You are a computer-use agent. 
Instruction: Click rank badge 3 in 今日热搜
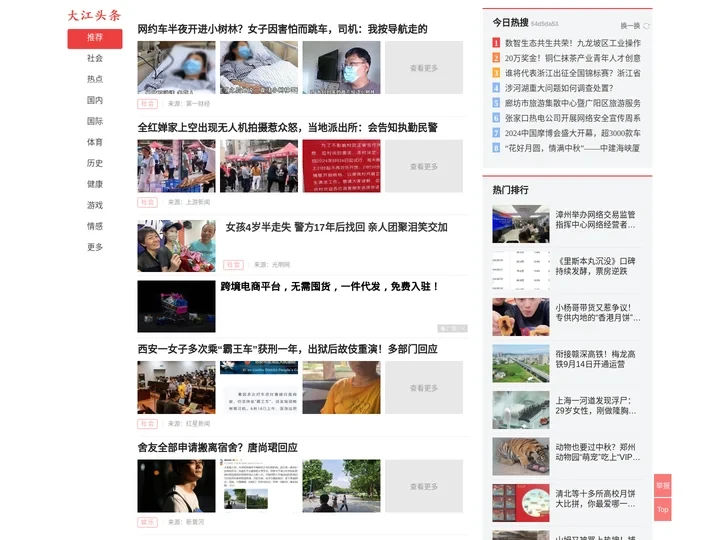(496, 73)
